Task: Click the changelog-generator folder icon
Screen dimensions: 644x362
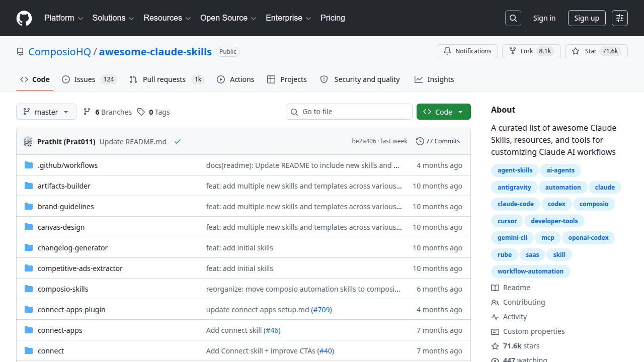Action: pyautogui.click(x=29, y=248)
